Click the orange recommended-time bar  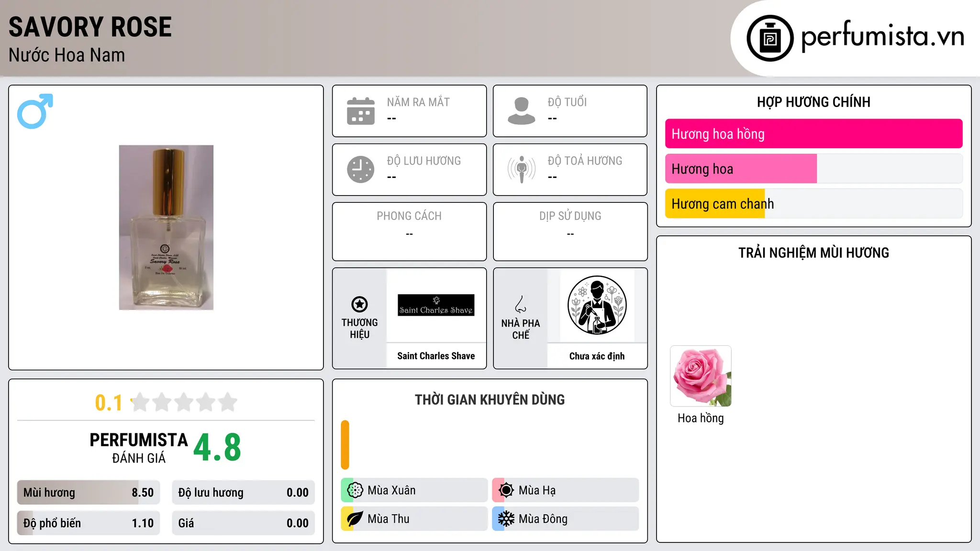345,445
